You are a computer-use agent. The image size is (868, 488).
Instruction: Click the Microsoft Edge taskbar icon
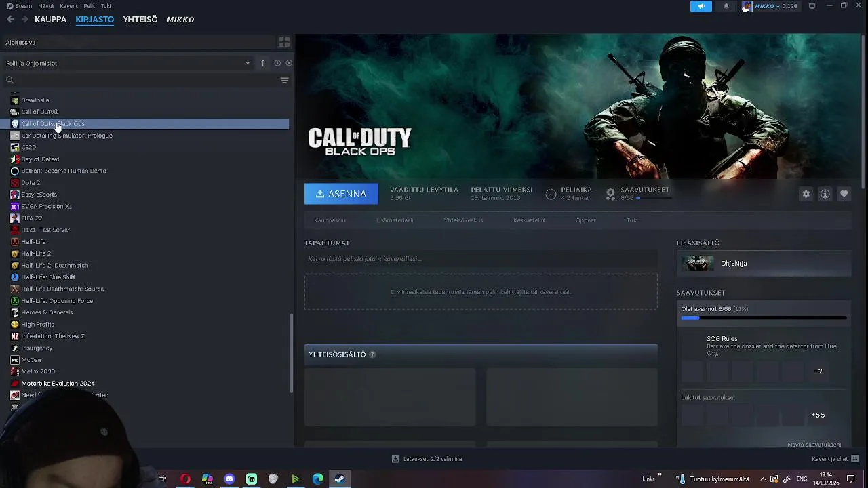(317, 479)
